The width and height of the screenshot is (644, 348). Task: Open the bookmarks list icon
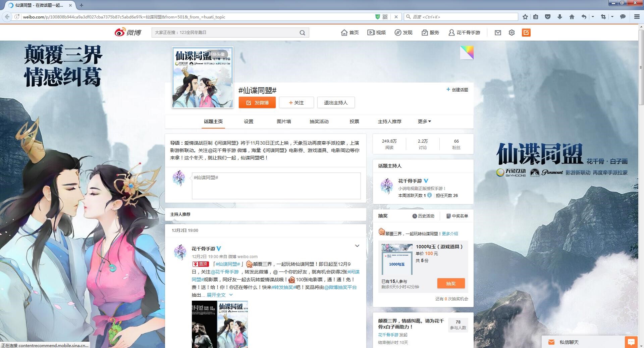536,17
